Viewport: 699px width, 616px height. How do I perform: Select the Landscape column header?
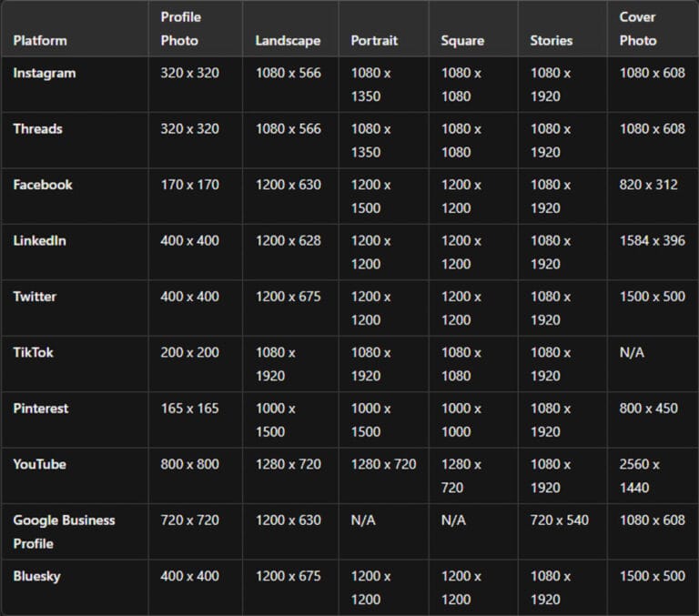click(288, 41)
